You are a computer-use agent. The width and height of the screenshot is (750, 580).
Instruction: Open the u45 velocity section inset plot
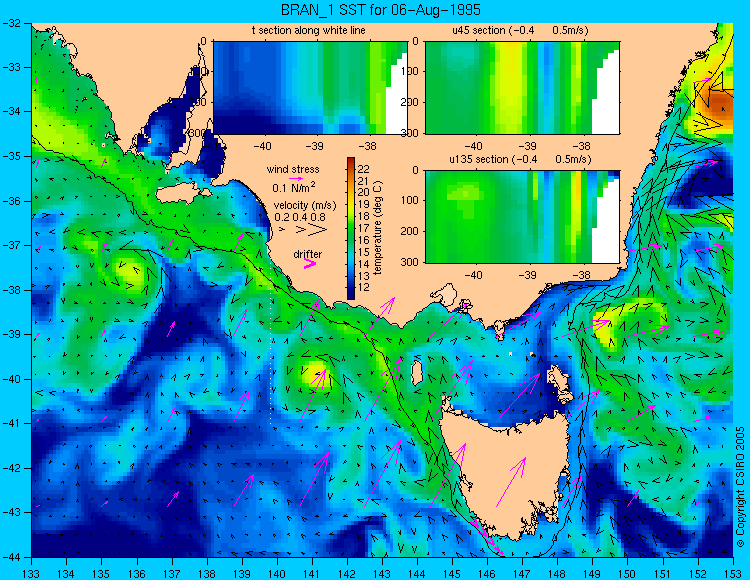(x=522, y=88)
